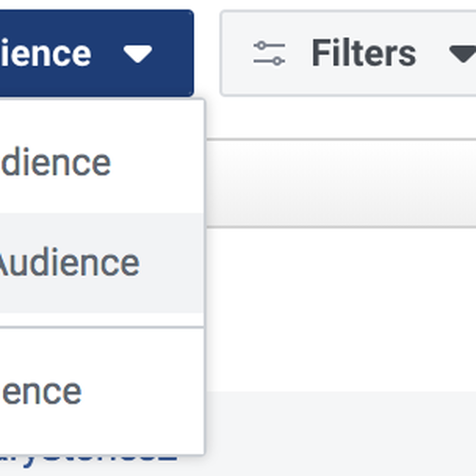Click the light gray strip right of the menu's bottom edge

[x=341, y=434]
